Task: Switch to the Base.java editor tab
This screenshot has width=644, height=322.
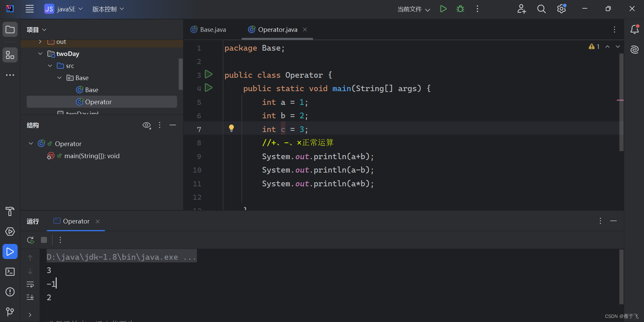Action: 208,29
